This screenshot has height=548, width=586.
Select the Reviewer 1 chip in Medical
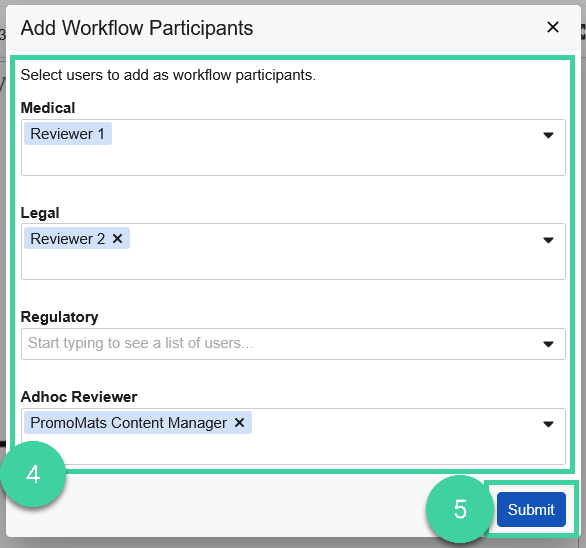68,133
